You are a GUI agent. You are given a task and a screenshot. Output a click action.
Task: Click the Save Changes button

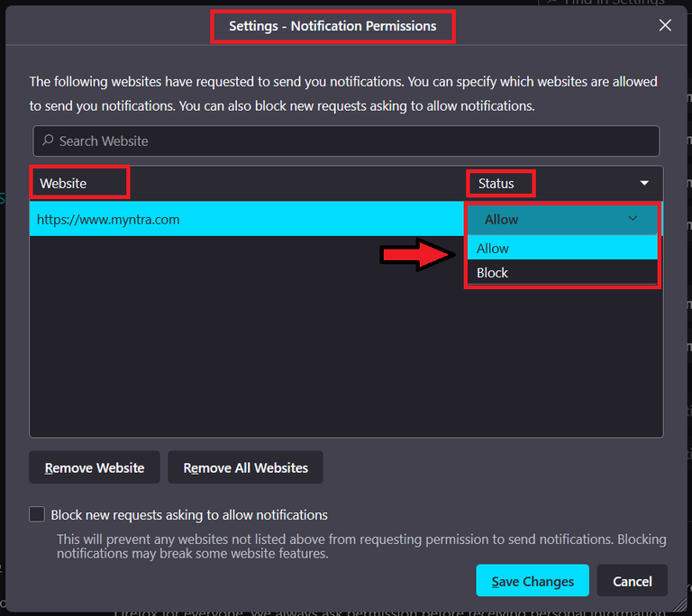click(533, 581)
